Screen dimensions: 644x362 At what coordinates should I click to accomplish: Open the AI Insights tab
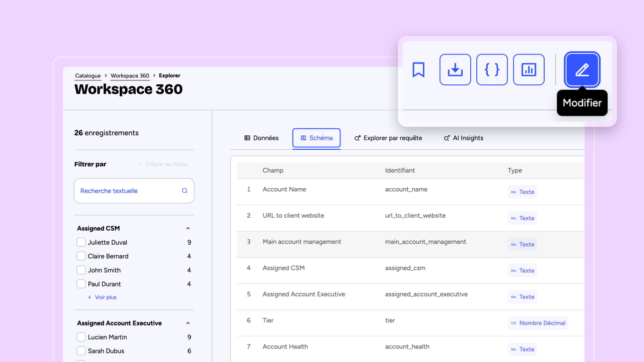click(463, 138)
